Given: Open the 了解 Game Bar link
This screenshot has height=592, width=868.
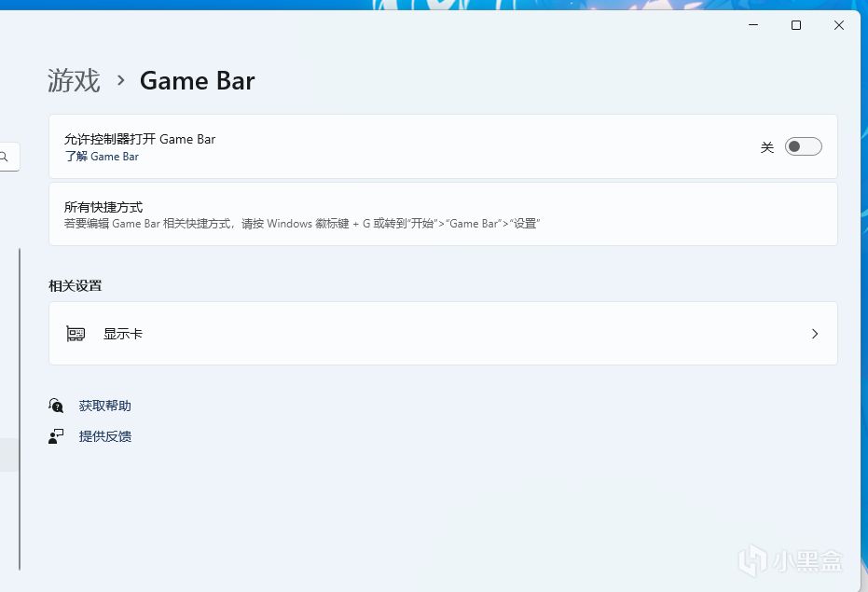Looking at the screenshot, I should point(102,157).
